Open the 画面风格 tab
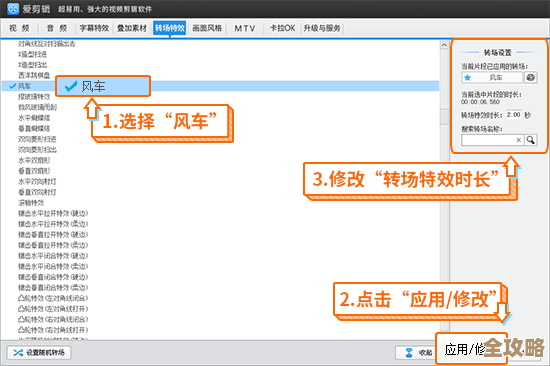The height and width of the screenshot is (366, 550). 207,28
